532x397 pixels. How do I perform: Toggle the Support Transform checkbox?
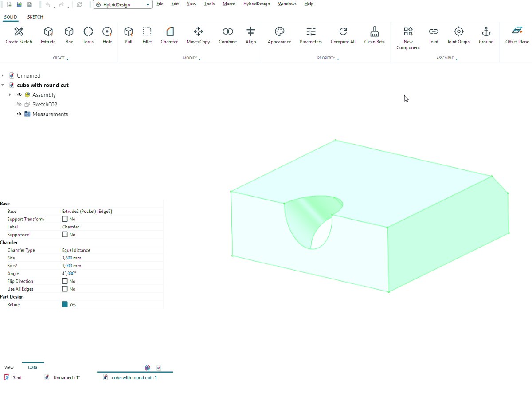point(65,219)
